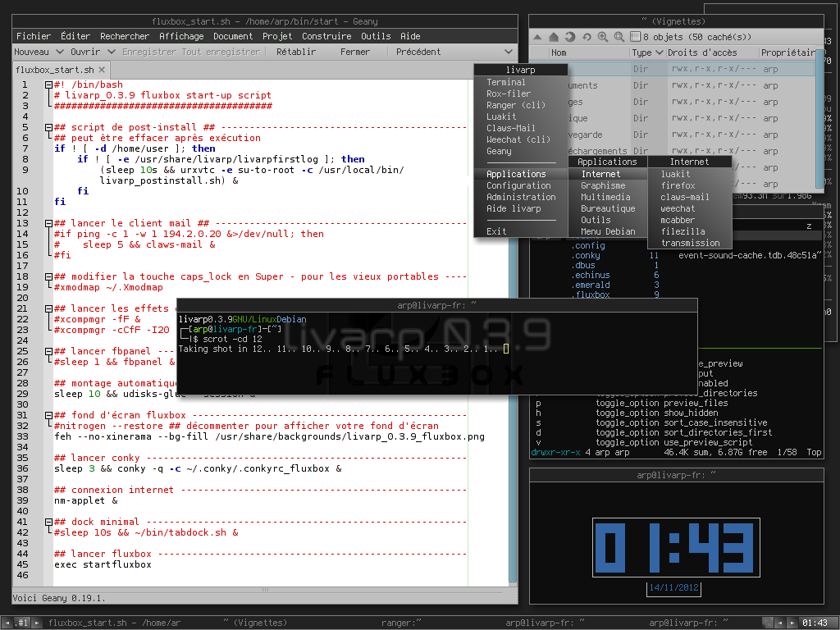This screenshot has height=630, width=840.
Task: Click the sort arrow on the Type column
Action: 659,52
